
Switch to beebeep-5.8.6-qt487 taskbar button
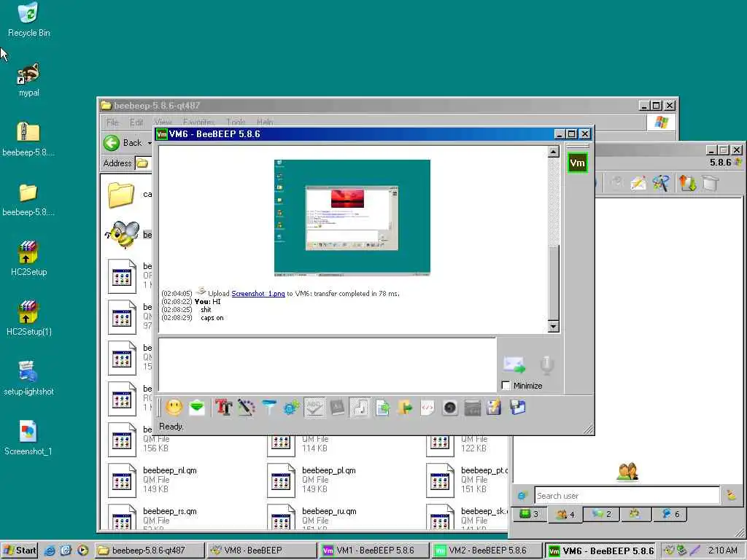coord(149,551)
